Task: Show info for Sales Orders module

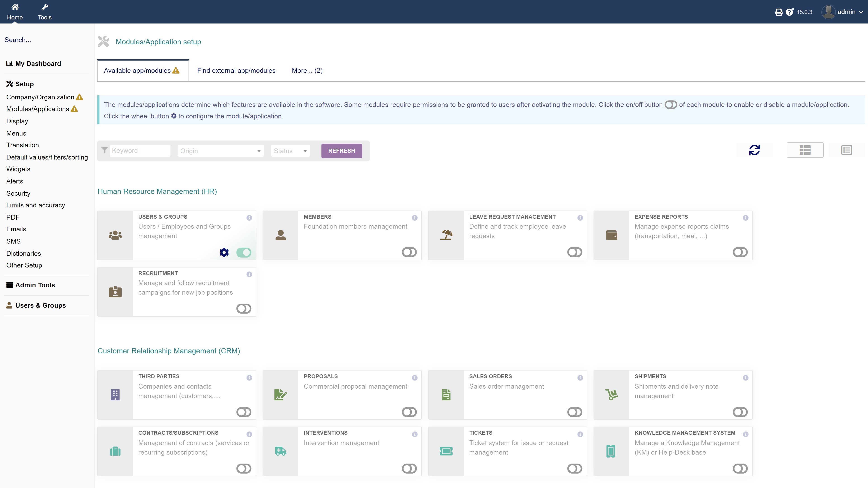Action: tap(580, 378)
